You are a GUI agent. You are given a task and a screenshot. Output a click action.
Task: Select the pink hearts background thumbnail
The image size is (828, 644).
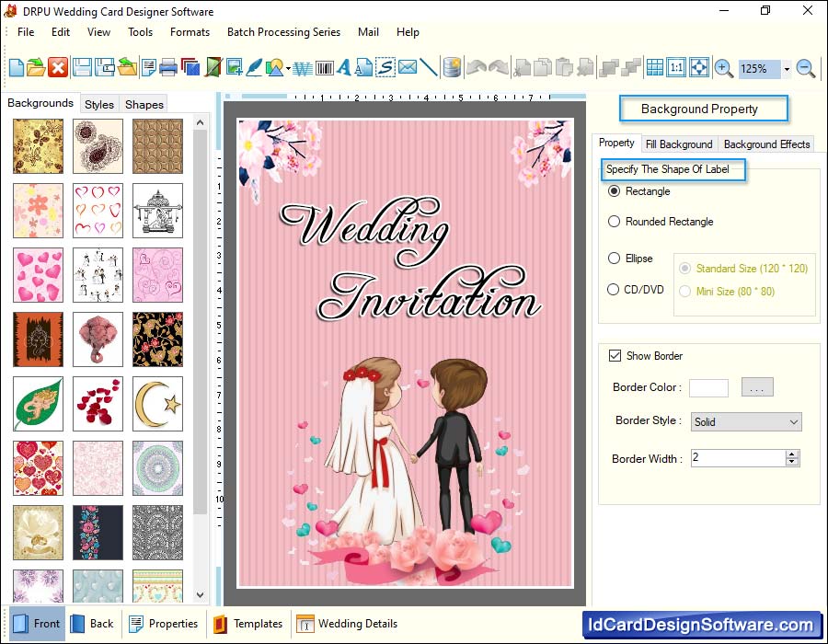pyautogui.click(x=39, y=275)
